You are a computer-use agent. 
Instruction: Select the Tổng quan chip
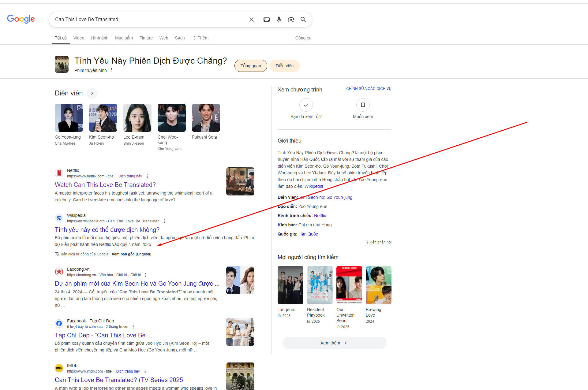pos(251,66)
